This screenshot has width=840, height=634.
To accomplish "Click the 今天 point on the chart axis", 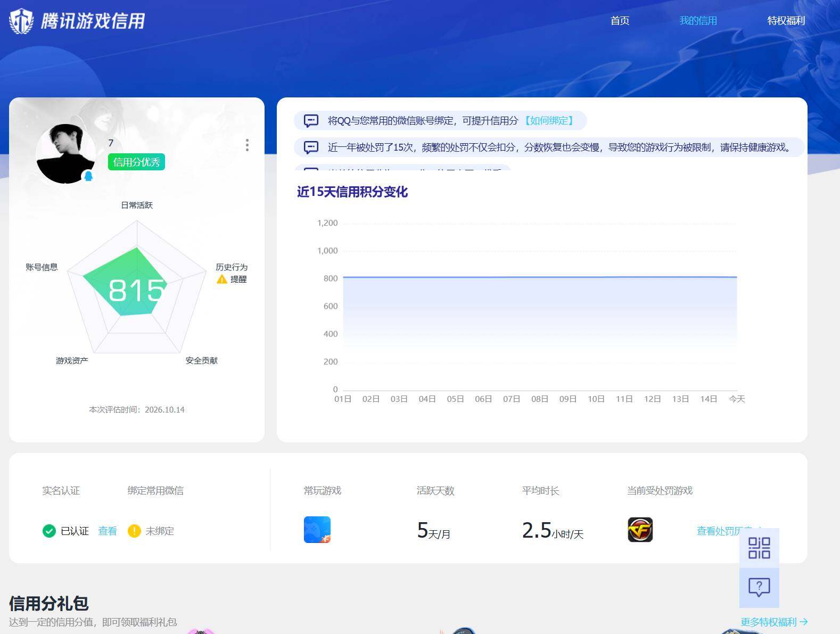I will tap(737, 399).
